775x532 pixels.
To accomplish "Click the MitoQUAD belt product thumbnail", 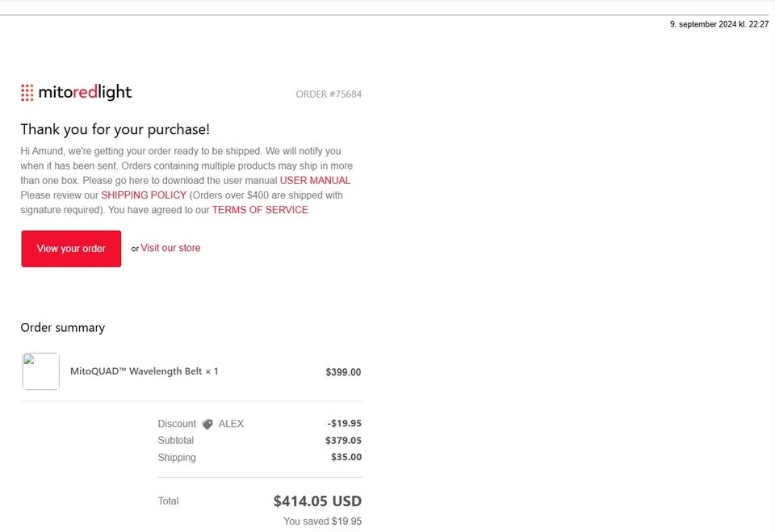I will click(40, 371).
